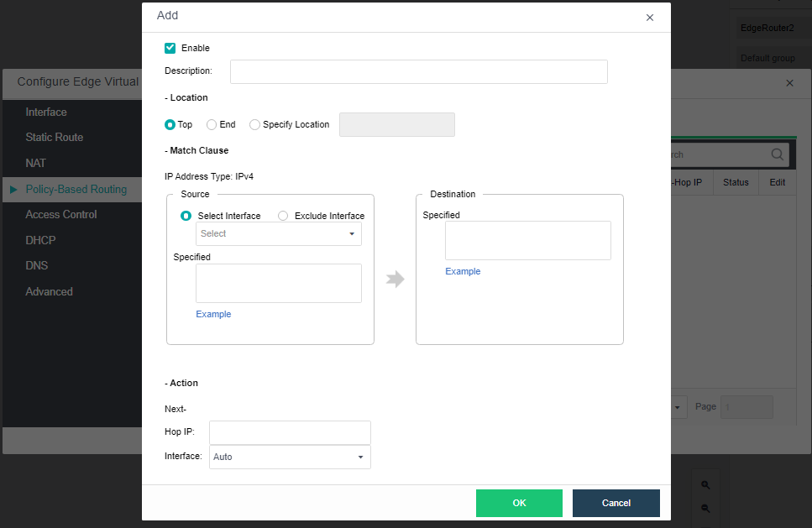The image size is (812, 528).
Task: Open the Example link under Source
Action: pos(213,314)
